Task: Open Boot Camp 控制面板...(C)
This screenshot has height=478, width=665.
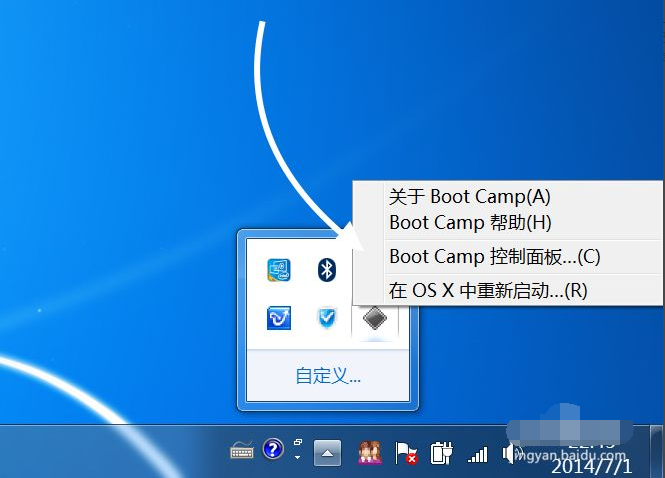Action: [494, 256]
